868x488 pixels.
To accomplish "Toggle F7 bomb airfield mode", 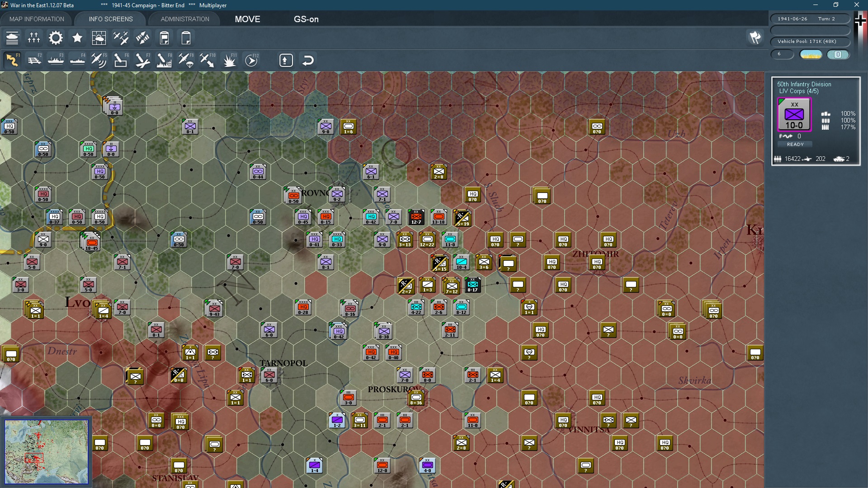I will [142, 60].
